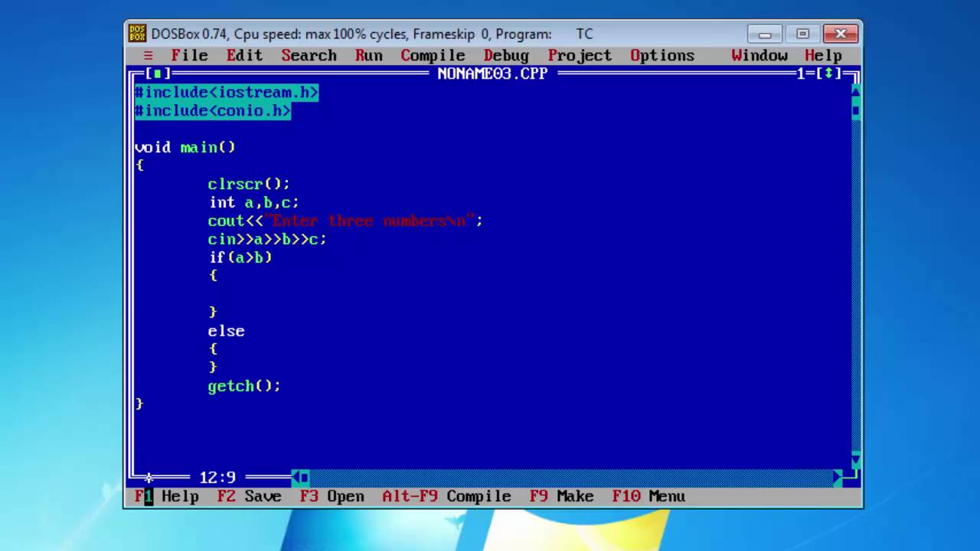This screenshot has width=980, height=551.
Task: Expand the Options menu
Action: [x=662, y=55]
